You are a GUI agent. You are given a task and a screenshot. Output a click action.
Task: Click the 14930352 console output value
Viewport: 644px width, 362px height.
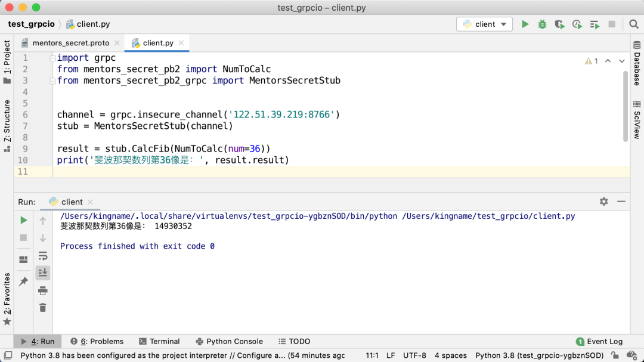coord(173,226)
